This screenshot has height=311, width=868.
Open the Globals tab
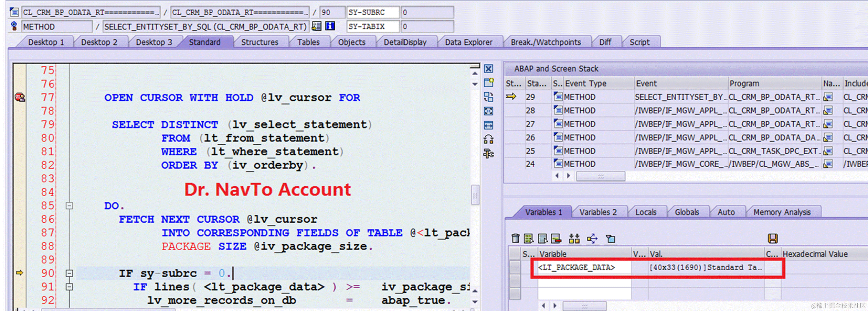[x=687, y=212]
